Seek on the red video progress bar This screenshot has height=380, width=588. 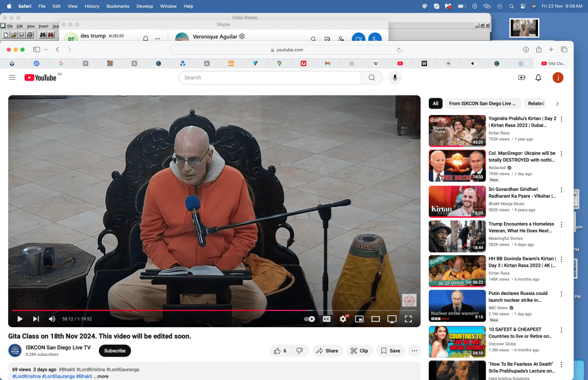pos(172,310)
